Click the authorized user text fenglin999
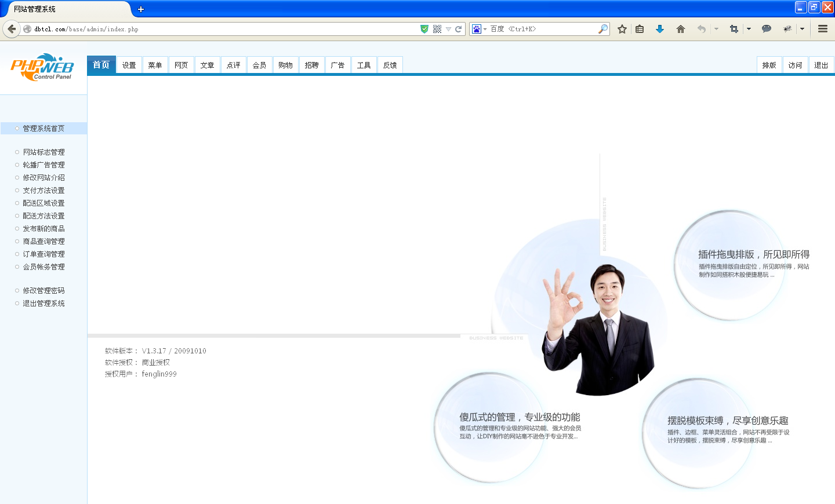Viewport: 835px width, 504px height. pyautogui.click(x=159, y=374)
